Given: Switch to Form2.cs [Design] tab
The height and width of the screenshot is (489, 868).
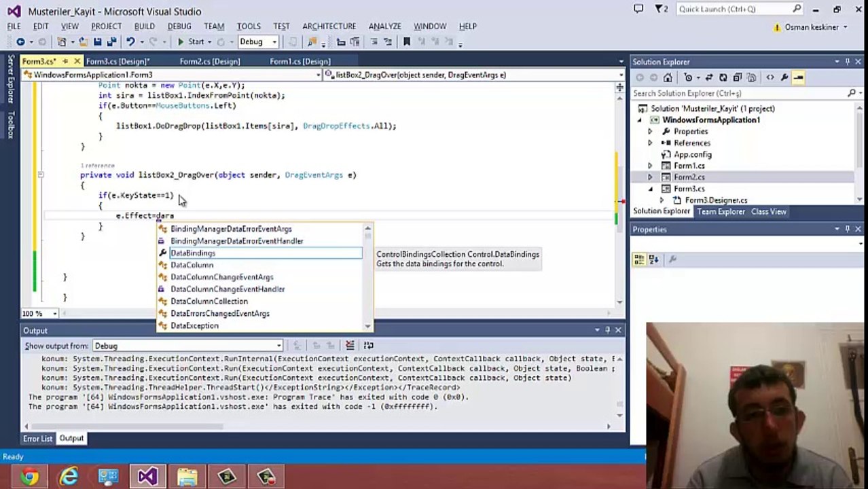Looking at the screenshot, I should 210,62.
